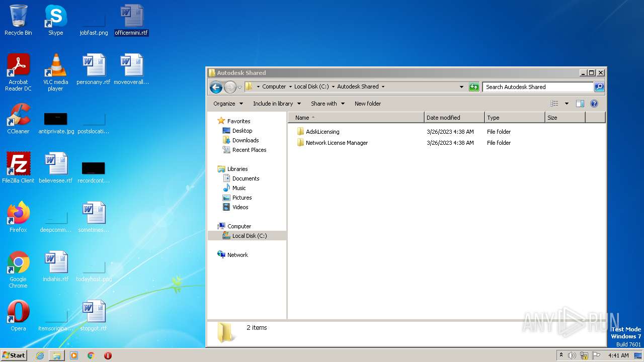644x362 pixels.
Task: Sort by the Date modified column header
Action: (x=454, y=118)
